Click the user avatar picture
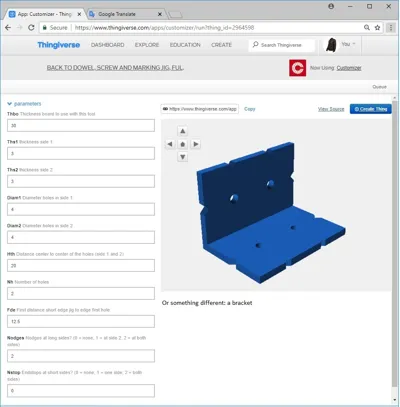The width and height of the screenshot is (400, 407). tap(331, 45)
